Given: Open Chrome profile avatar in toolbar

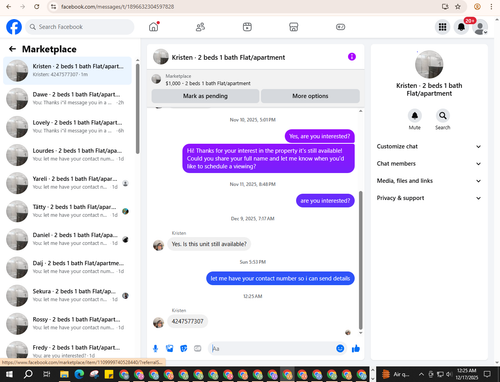Looking at the screenshot, I should point(477,6).
